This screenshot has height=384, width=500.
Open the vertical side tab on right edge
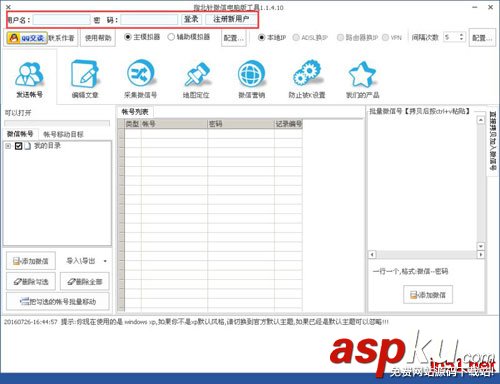click(x=493, y=141)
